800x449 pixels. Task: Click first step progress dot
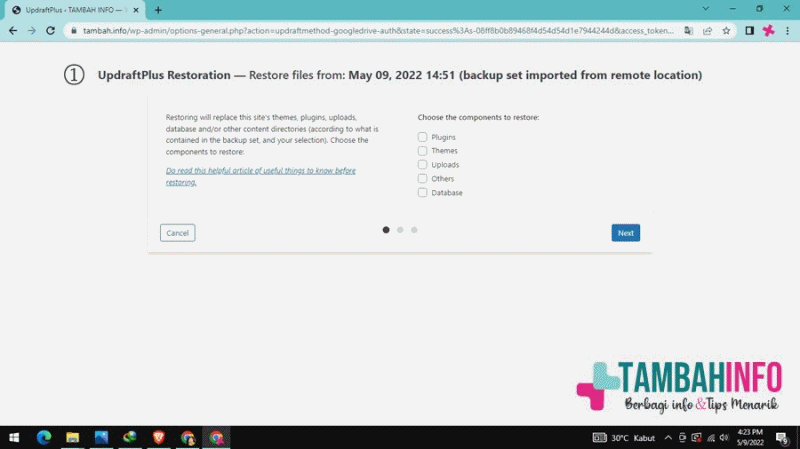pos(386,230)
